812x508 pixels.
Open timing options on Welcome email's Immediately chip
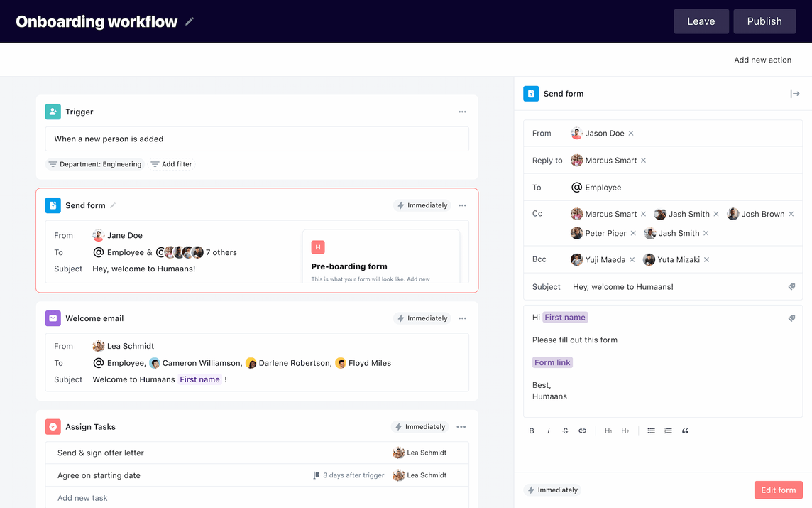tap(422, 318)
